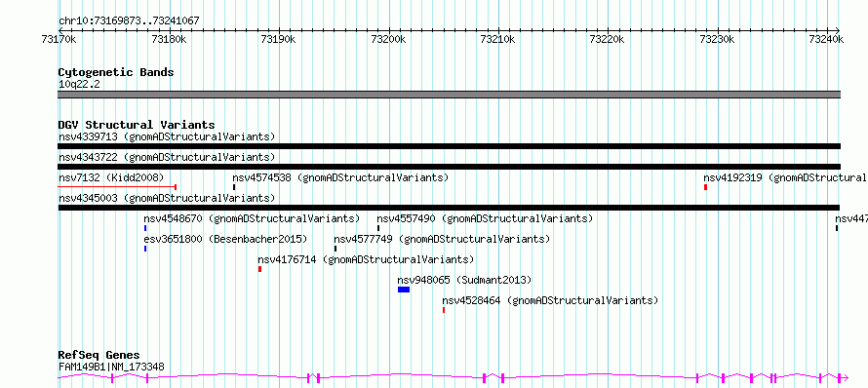Click the 73190k ruler tick label
868x388 pixels.
(x=279, y=39)
